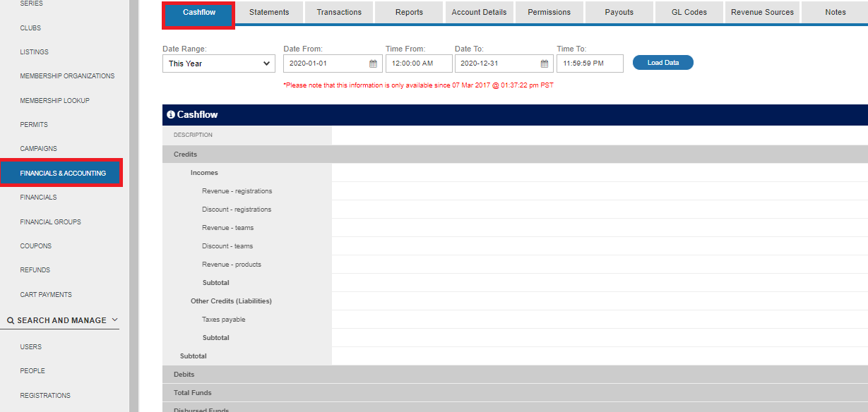Open the Date From calendar picker icon
Screen dimensions: 868x412
tap(373, 63)
